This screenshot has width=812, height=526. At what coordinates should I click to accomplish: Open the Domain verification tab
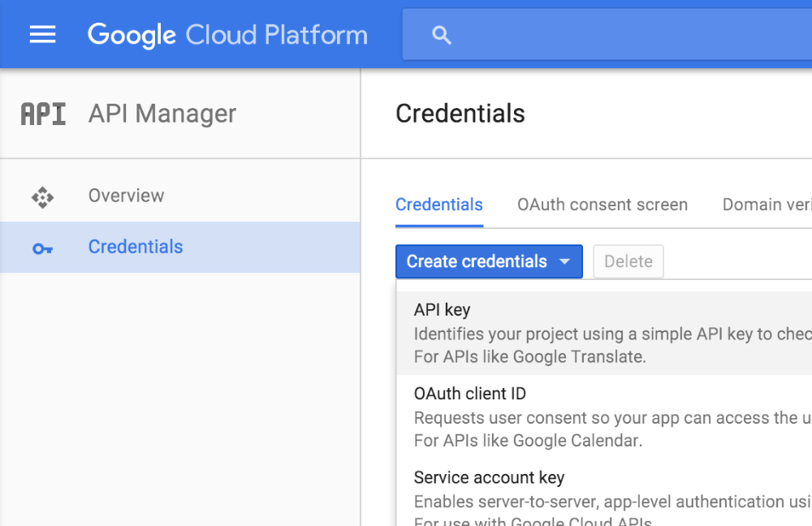[767, 205]
